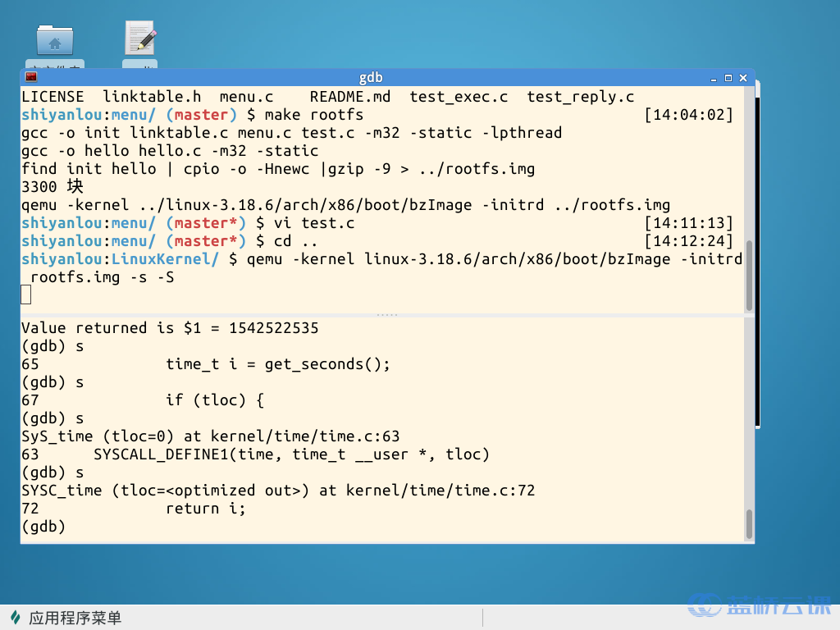This screenshot has width=840, height=630.
Task: Maximize the gdb terminal window
Action: 728,78
